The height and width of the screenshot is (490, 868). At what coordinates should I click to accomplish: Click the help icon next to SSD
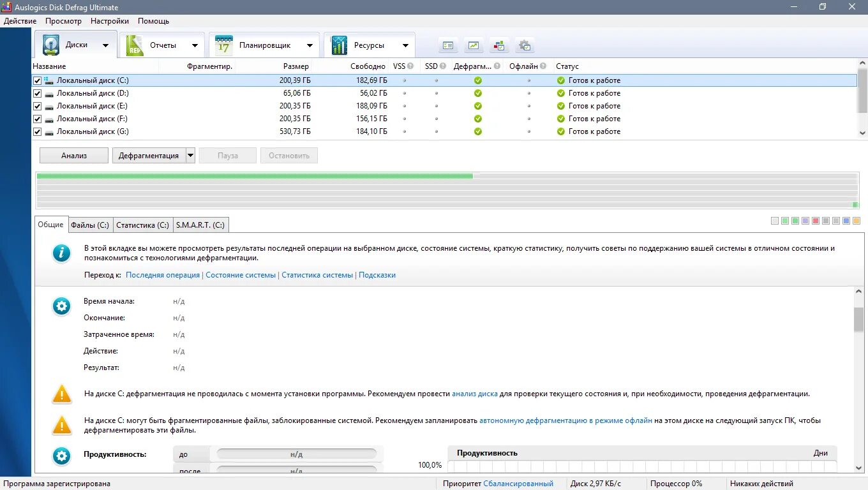point(443,66)
